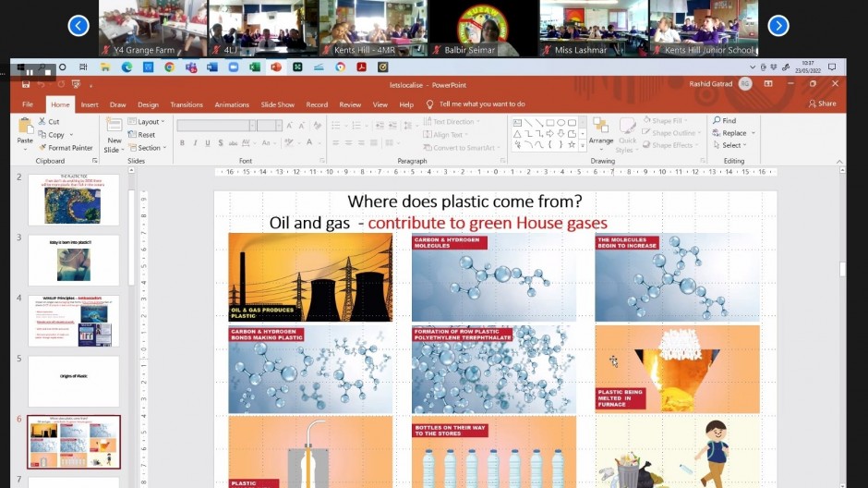Image resolution: width=868 pixels, height=488 pixels.
Task: Open Ribbon Display Options icon
Action: (x=768, y=83)
